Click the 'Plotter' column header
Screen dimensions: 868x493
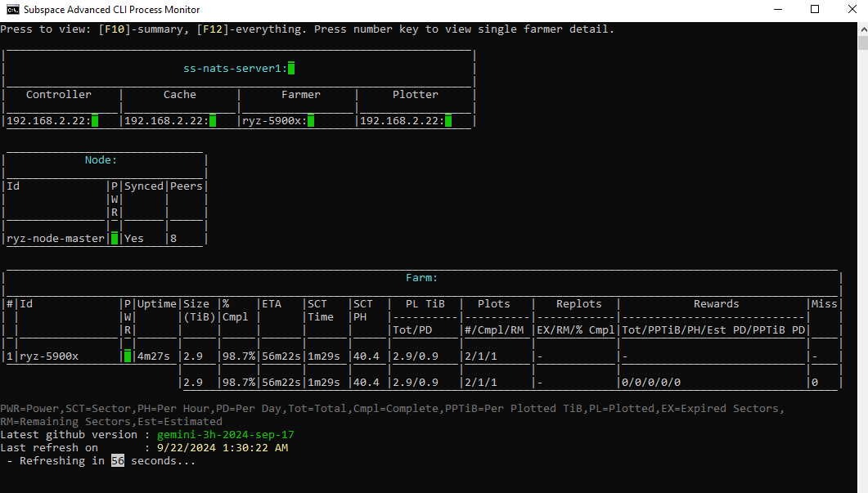click(x=415, y=95)
